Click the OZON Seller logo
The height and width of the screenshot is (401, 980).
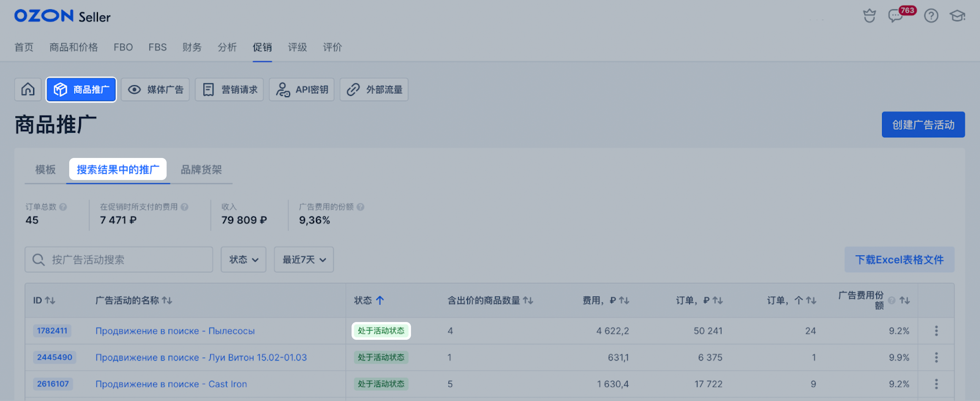tap(62, 16)
